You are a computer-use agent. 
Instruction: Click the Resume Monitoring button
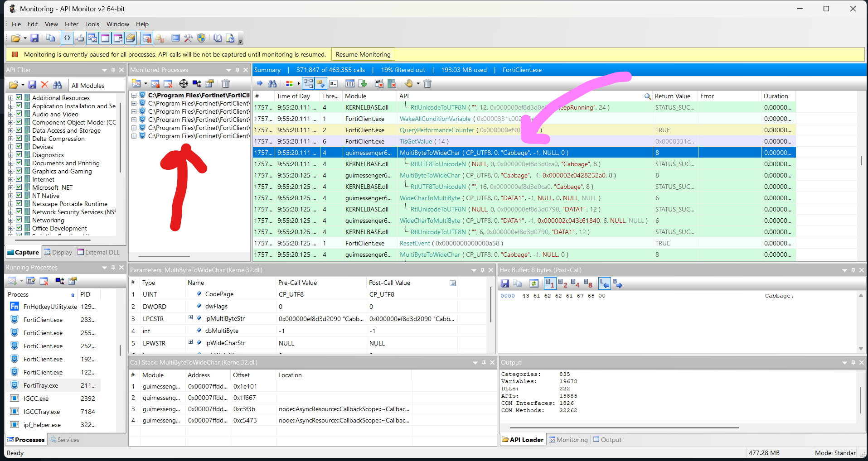363,54
